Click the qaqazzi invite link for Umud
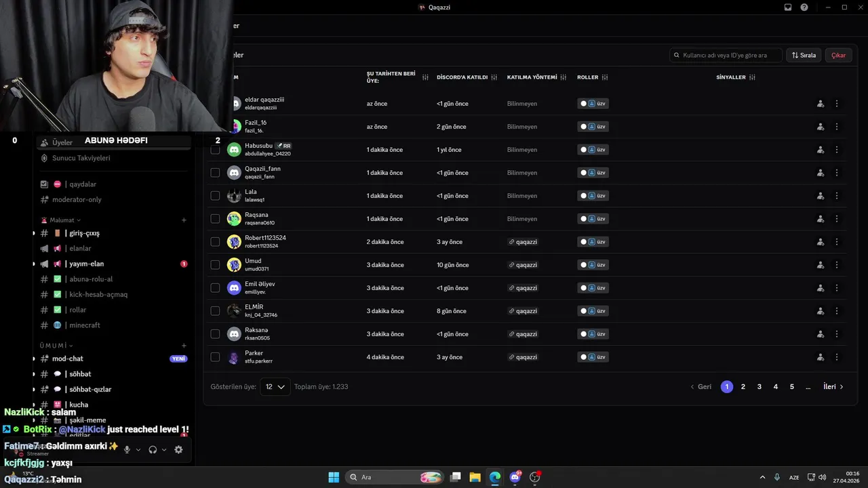The image size is (868, 488). [522, 265]
